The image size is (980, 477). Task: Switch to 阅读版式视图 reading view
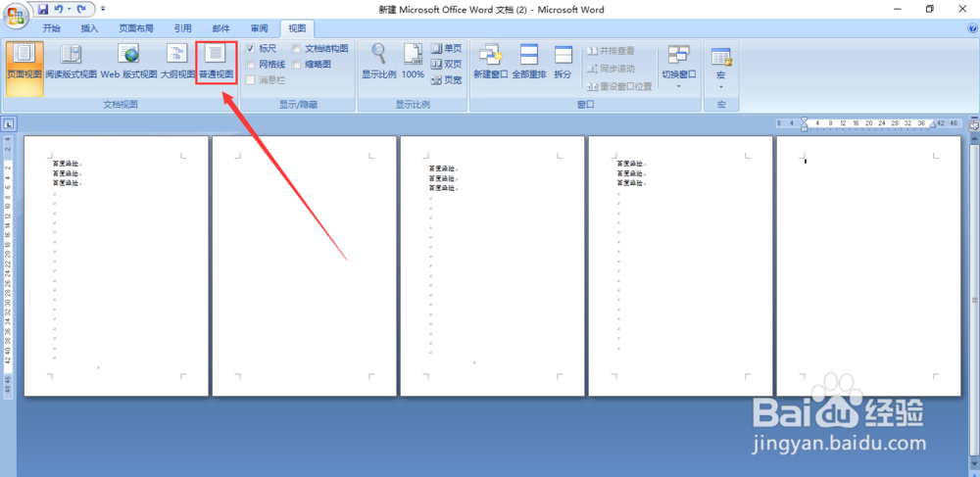tap(71, 63)
